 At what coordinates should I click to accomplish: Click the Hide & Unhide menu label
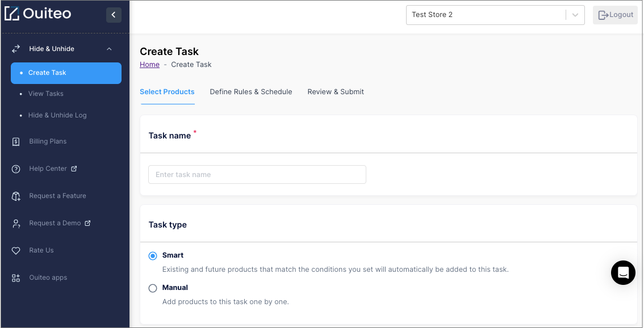52,49
